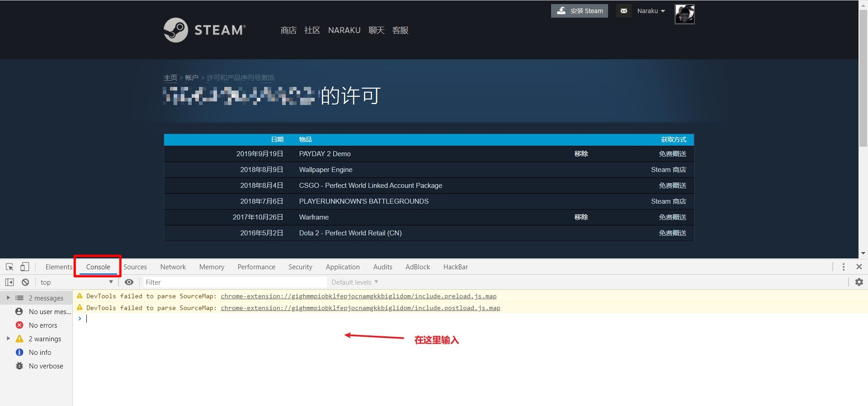Switch to the Sources tab
This screenshot has height=406, width=868.
pyautogui.click(x=135, y=267)
